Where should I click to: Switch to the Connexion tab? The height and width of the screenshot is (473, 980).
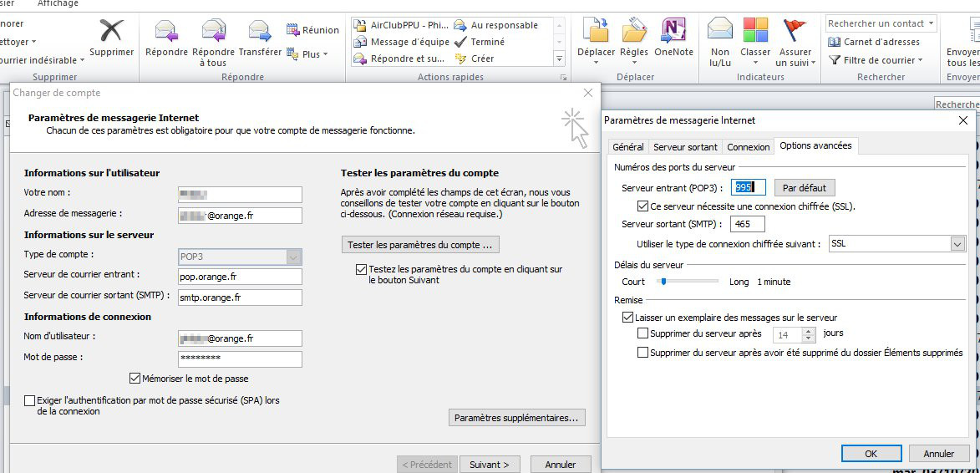click(x=748, y=147)
